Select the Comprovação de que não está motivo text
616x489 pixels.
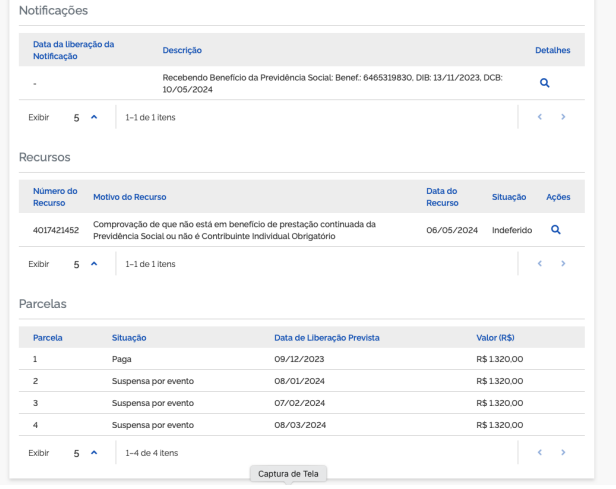click(235, 230)
